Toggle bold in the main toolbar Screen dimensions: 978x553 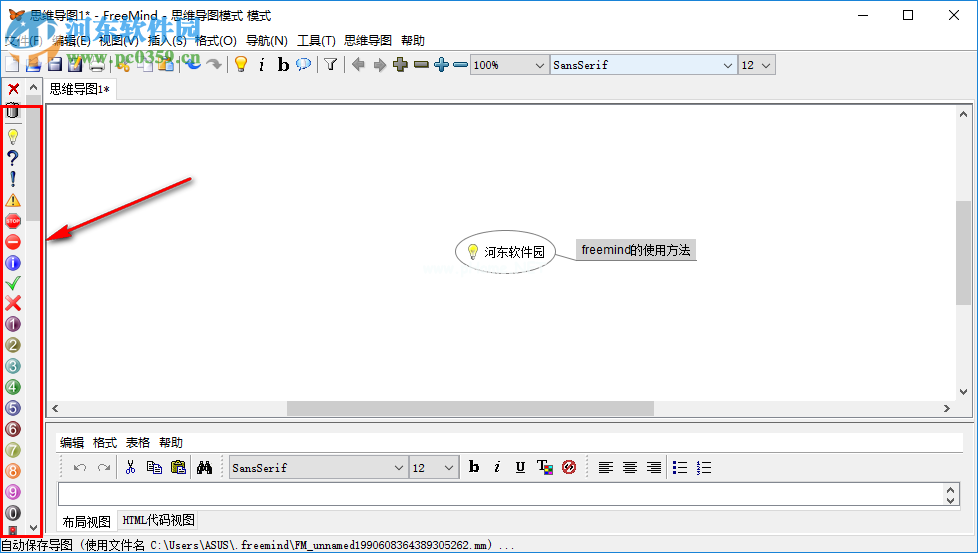(x=283, y=64)
